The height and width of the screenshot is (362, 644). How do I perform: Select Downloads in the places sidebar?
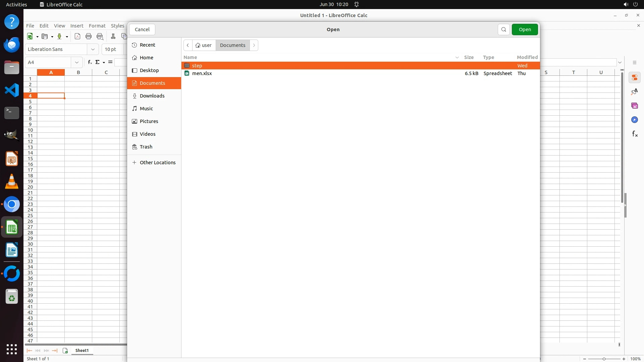[x=152, y=96]
